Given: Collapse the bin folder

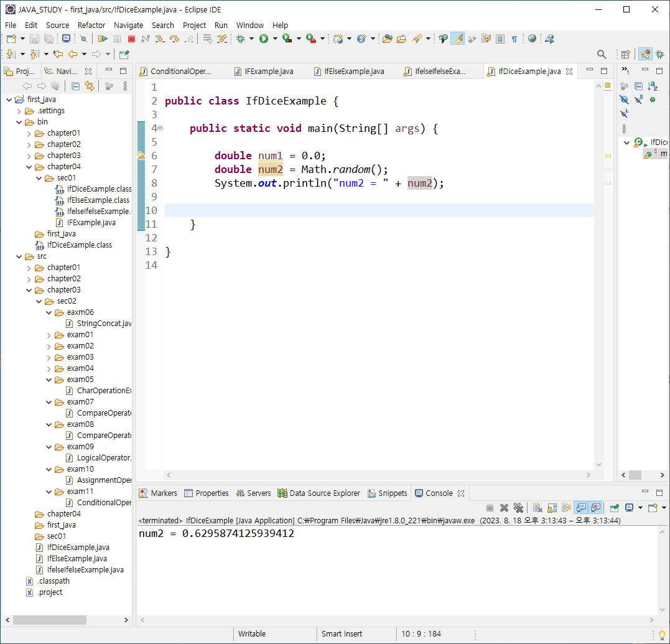Looking at the screenshot, I should point(19,122).
